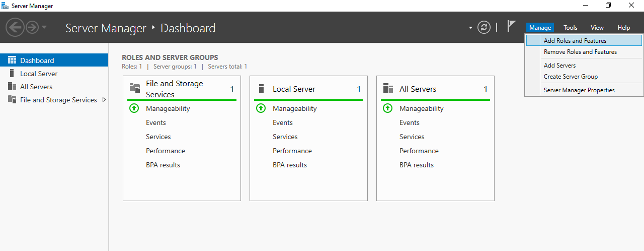Click the Local Server icon in sidebar
Screen dimensions: 644x251
click(12, 74)
